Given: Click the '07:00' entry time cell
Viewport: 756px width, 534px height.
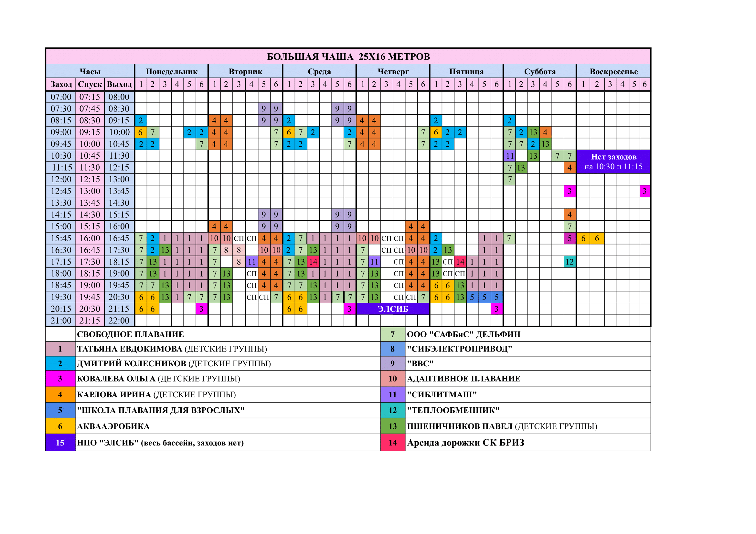Looking at the screenshot, I should [61, 97].
